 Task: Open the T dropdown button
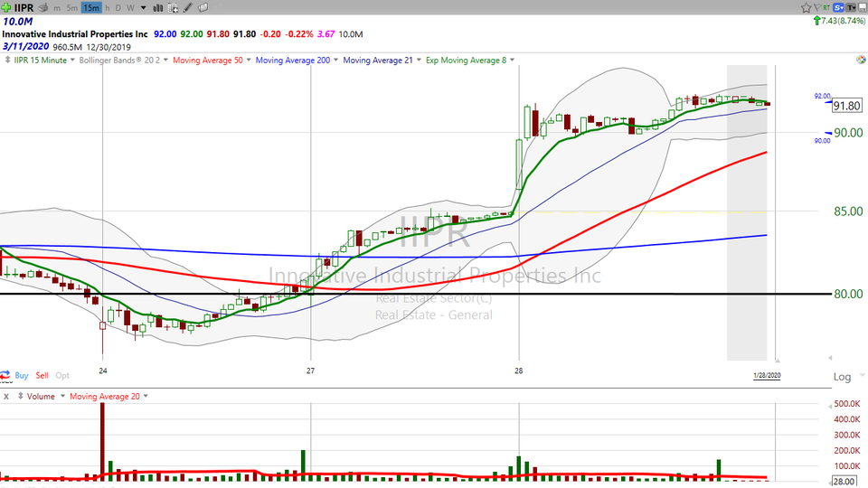tap(851, 7)
